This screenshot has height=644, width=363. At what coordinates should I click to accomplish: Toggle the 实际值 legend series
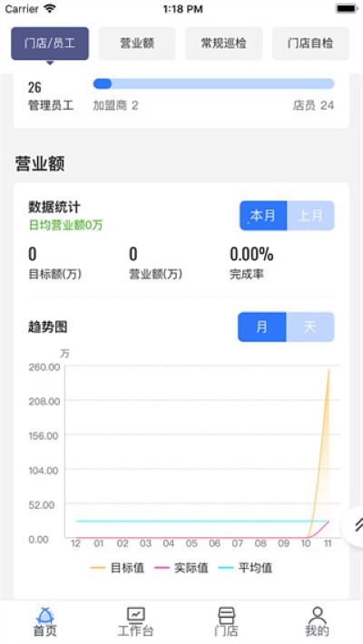[x=181, y=568]
